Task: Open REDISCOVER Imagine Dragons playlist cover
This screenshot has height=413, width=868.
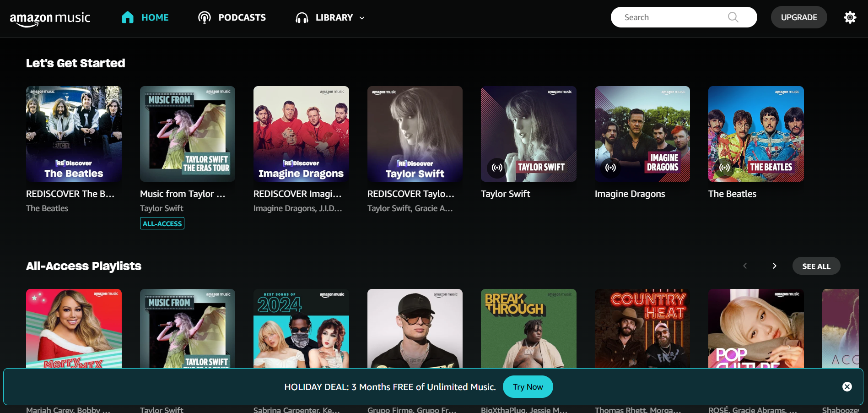Action: (x=301, y=134)
